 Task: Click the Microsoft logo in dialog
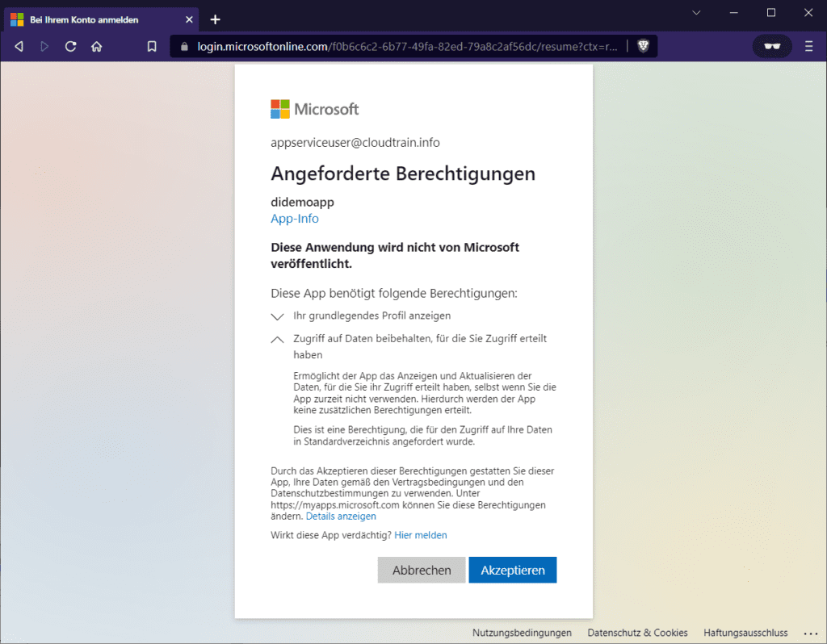314,109
